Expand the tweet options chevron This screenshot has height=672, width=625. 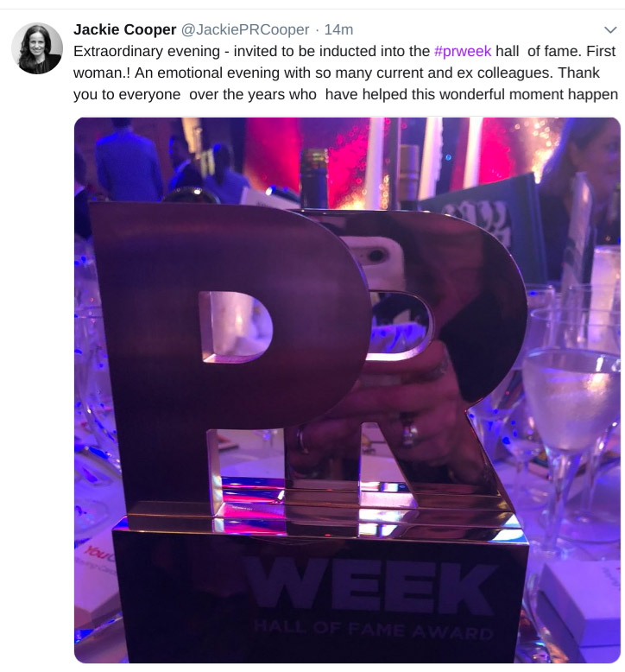[x=610, y=30]
